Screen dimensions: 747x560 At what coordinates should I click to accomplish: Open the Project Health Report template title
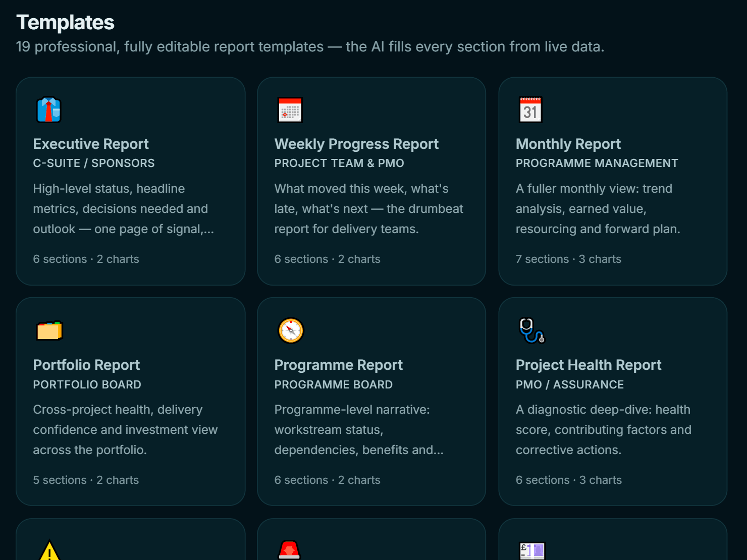pos(588,365)
